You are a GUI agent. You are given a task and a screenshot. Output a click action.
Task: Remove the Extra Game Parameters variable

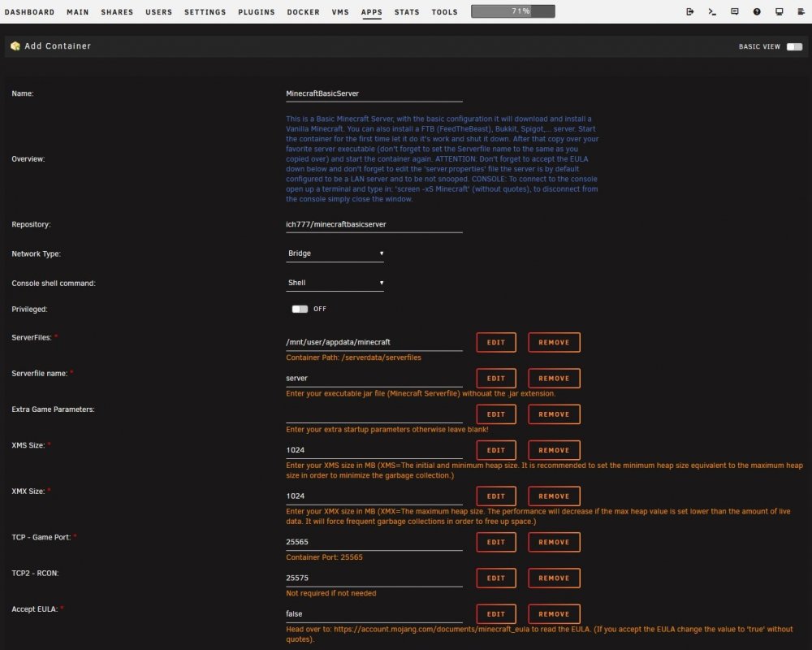pyautogui.click(x=554, y=414)
